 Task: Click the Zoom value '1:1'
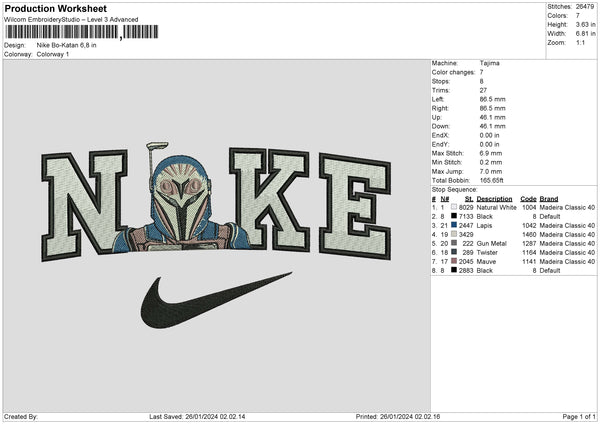580,42
